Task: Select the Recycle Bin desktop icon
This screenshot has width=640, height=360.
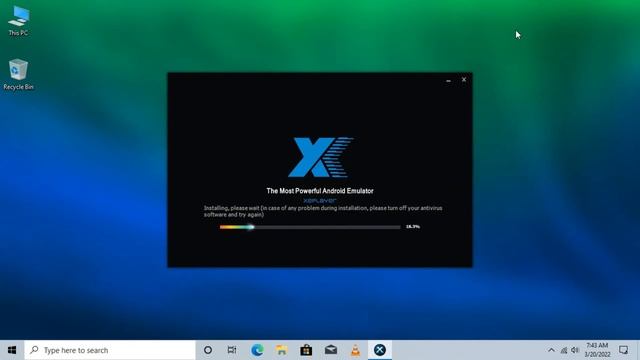Action: [18, 74]
